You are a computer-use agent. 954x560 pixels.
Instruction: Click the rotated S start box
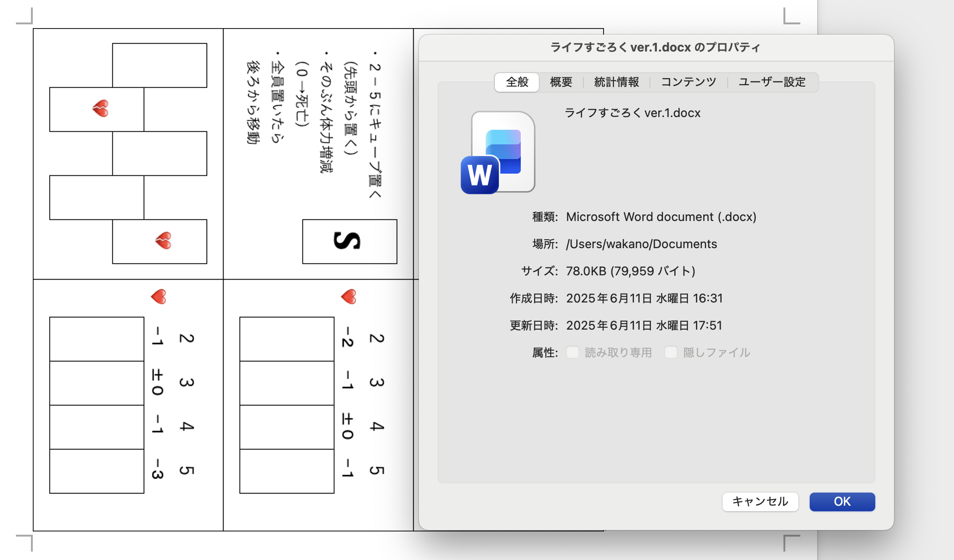point(349,241)
